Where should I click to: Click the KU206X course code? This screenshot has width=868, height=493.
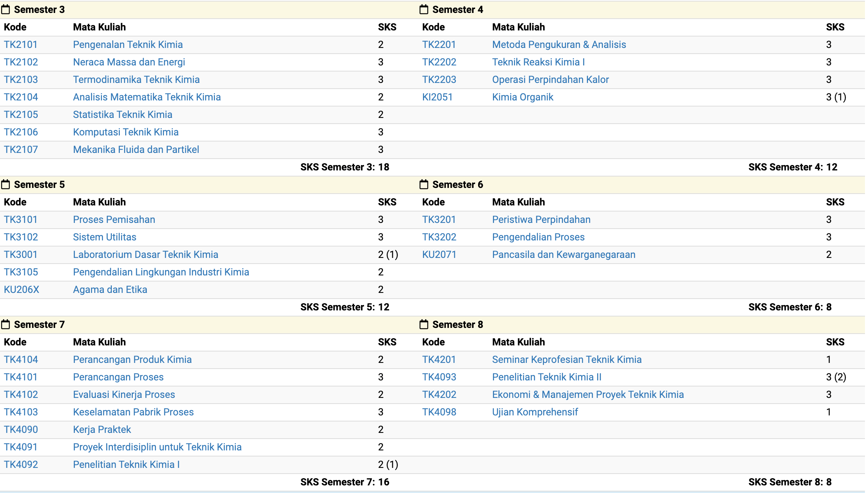tap(21, 289)
